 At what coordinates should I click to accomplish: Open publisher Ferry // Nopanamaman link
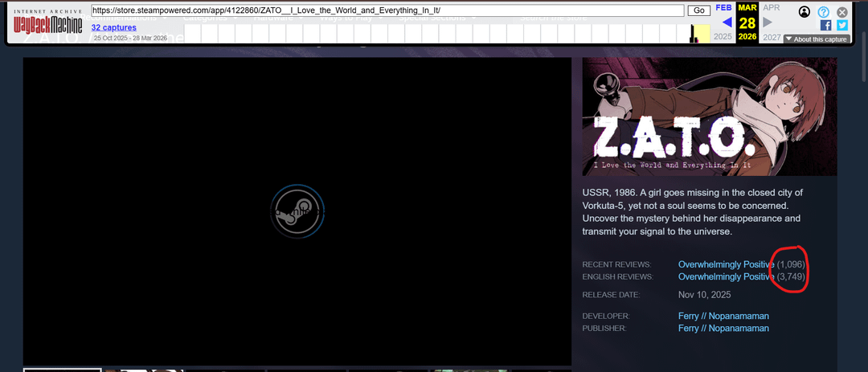point(723,328)
